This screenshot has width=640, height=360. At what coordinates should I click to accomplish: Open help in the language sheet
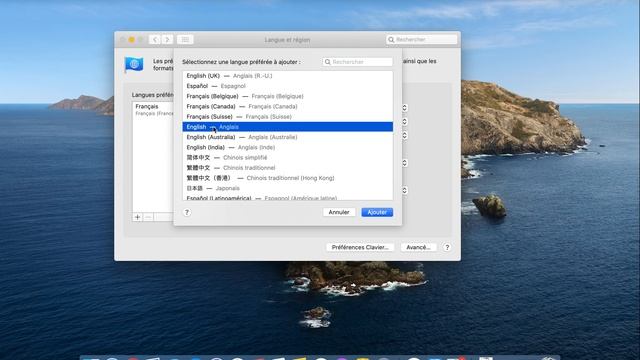pyautogui.click(x=187, y=212)
